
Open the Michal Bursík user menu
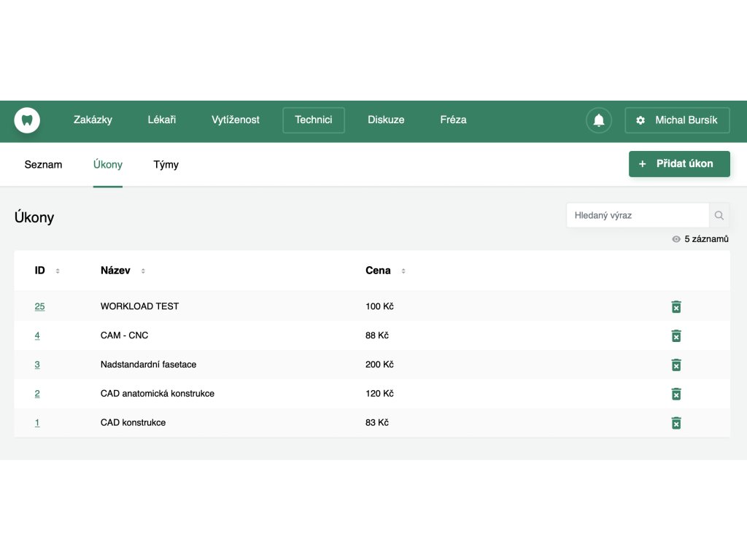677,120
